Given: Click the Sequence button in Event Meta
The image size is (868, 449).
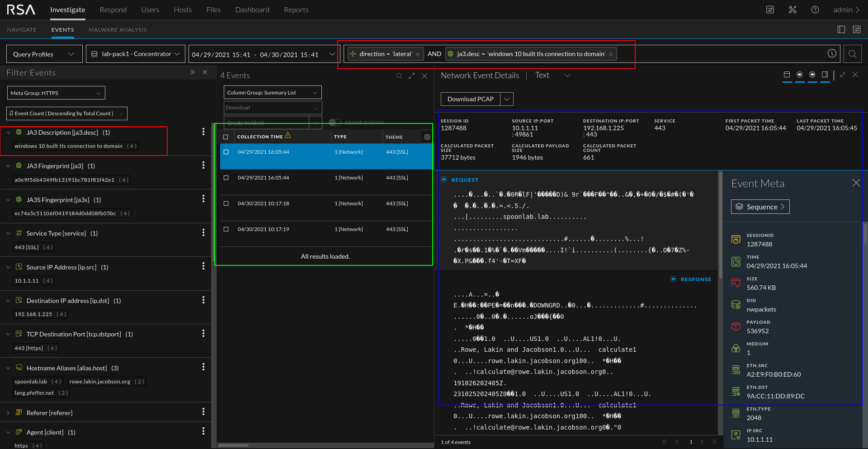Looking at the screenshot, I should [760, 207].
